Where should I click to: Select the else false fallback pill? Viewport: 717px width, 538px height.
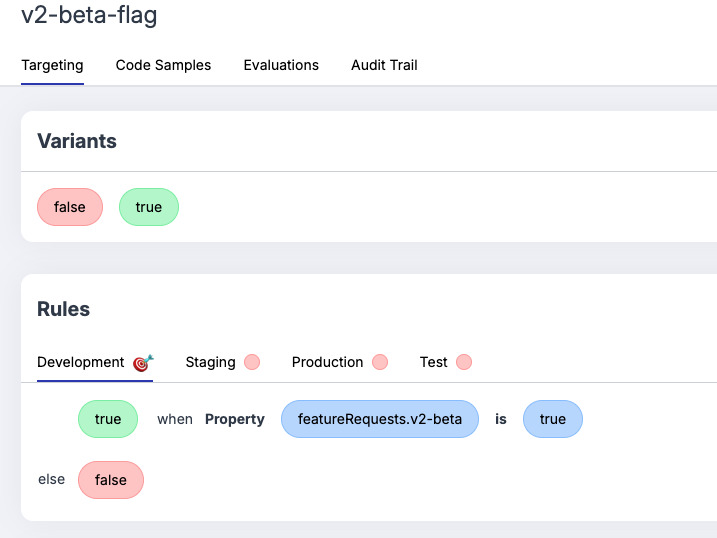point(111,480)
